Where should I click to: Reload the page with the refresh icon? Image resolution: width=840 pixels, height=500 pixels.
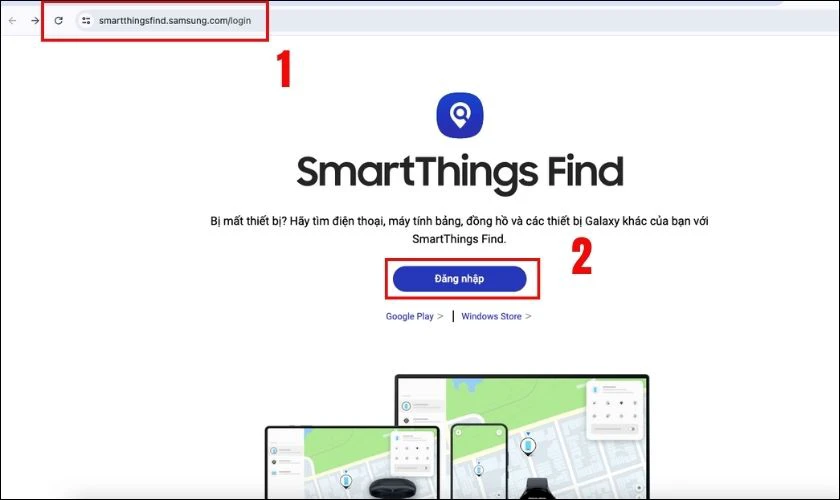pyautogui.click(x=58, y=20)
